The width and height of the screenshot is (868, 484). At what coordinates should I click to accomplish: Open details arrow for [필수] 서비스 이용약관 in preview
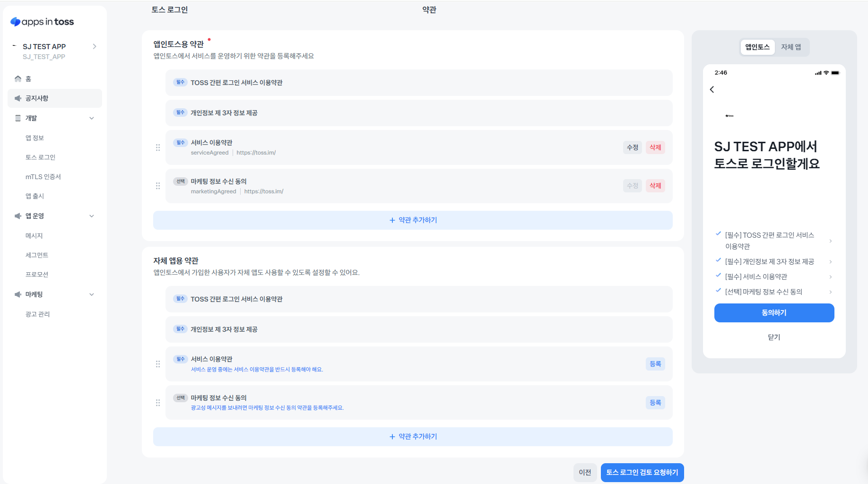click(x=831, y=277)
